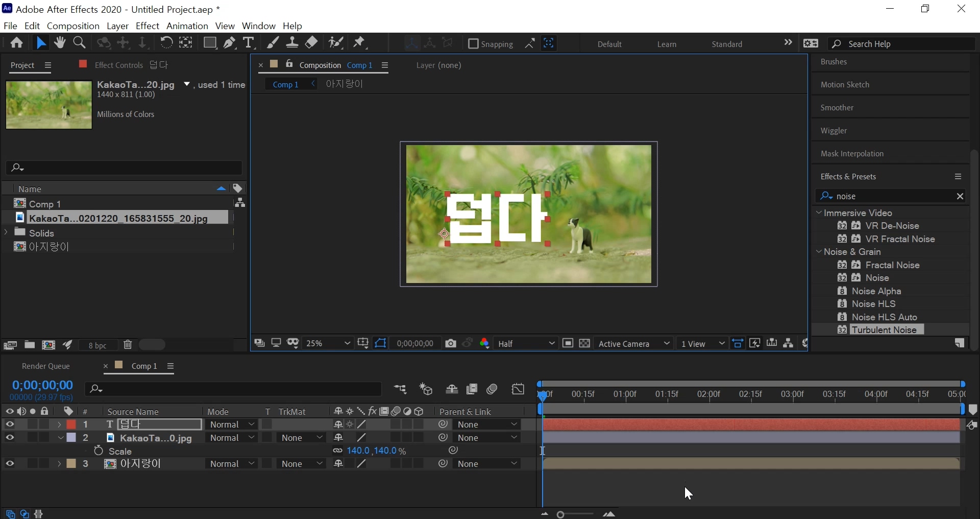The width and height of the screenshot is (980, 519).
Task: Switch to Render Queue tab
Action: pyautogui.click(x=46, y=366)
